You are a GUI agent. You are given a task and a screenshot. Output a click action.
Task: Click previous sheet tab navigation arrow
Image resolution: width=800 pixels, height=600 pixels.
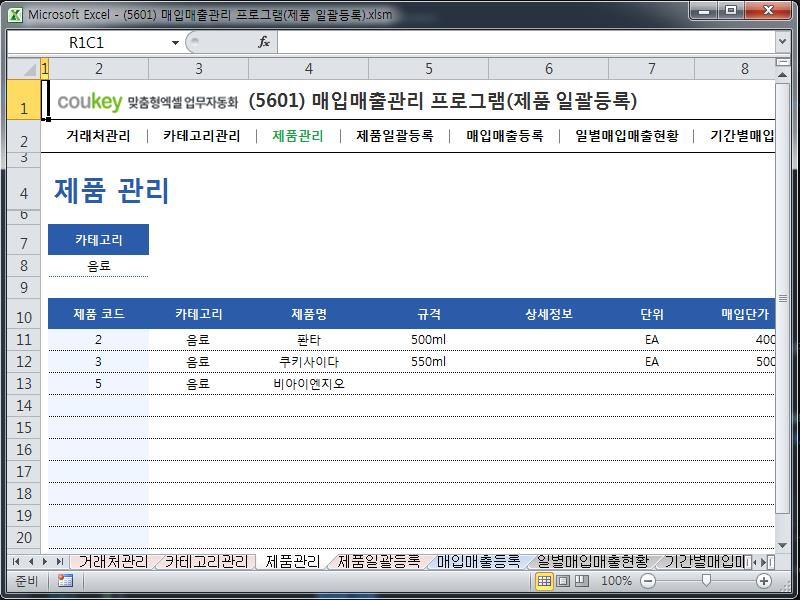pos(31,562)
